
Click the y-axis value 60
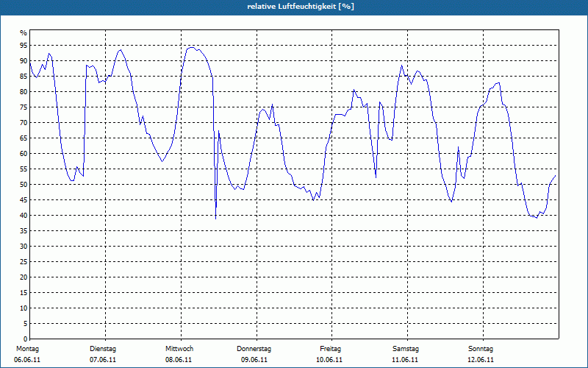pyautogui.click(x=24, y=154)
